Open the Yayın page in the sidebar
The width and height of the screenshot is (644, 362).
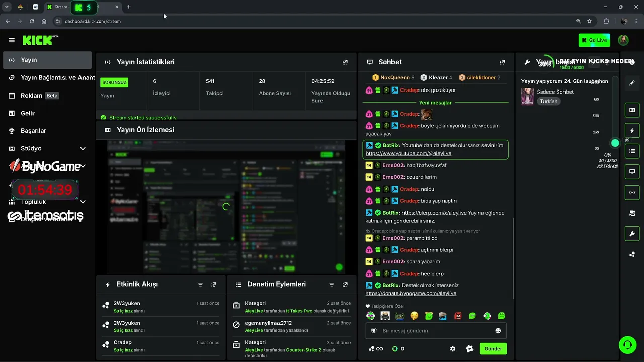coord(47,60)
